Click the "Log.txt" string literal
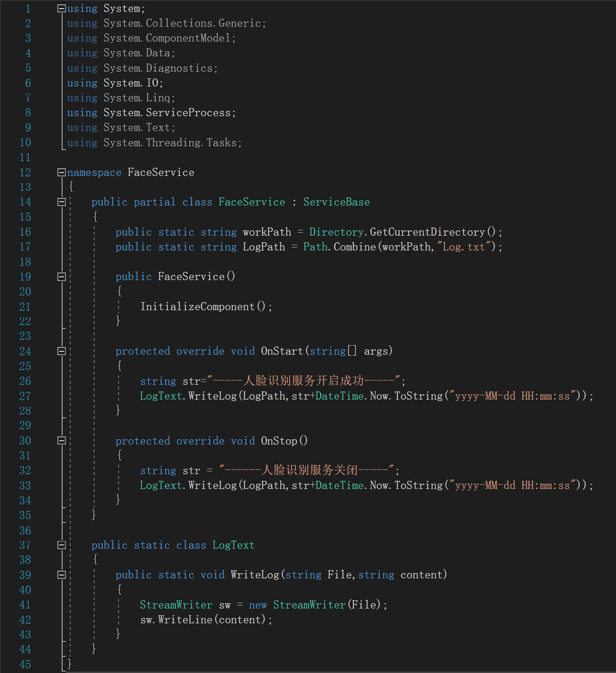The image size is (616, 673). click(464, 247)
